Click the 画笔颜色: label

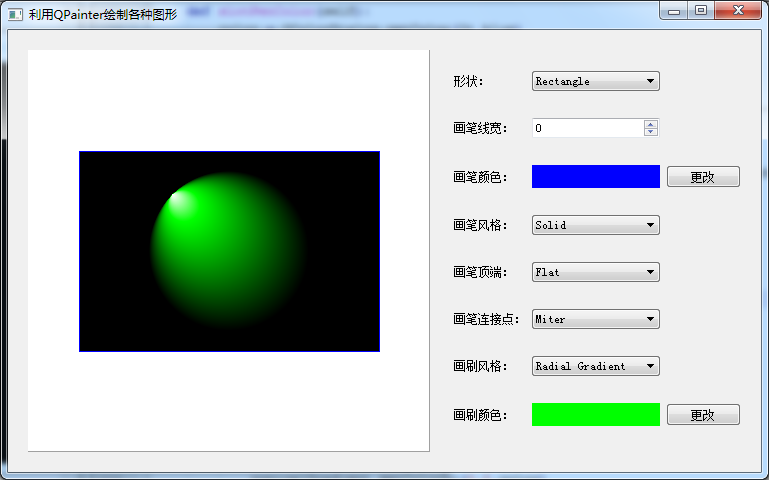pos(480,177)
